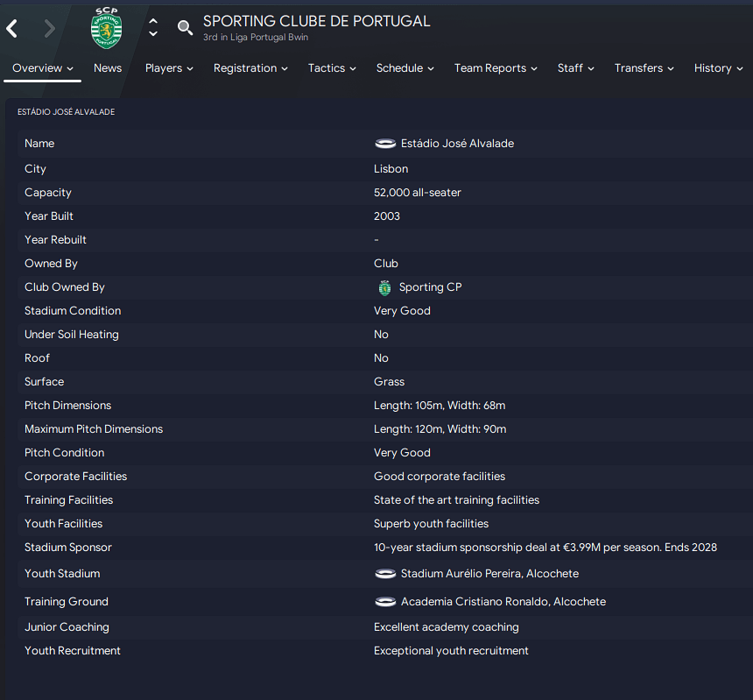Open the Sporting CP club link
Image resolution: width=753 pixels, height=700 pixels.
point(430,287)
